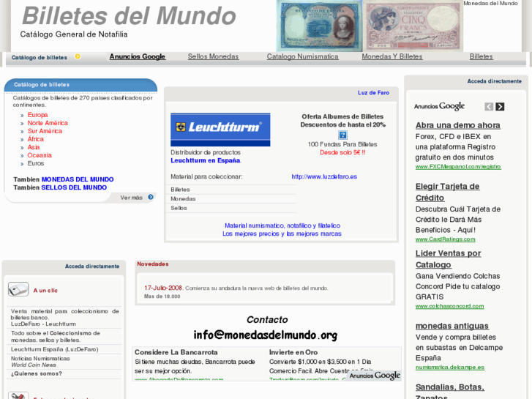The height and width of the screenshot is (399, 532).
Task: Visit www.colchasconcord.com ad URL
Action: [x=449, y=306]
